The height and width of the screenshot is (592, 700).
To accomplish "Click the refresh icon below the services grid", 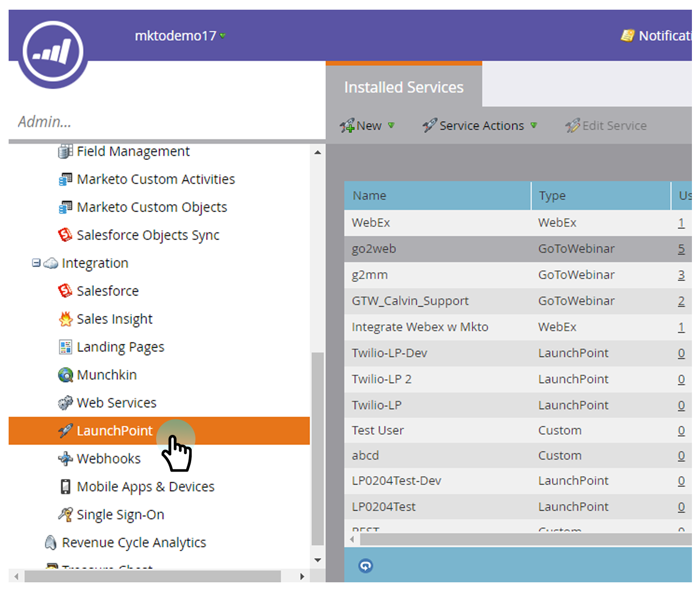I will point(366,566).
